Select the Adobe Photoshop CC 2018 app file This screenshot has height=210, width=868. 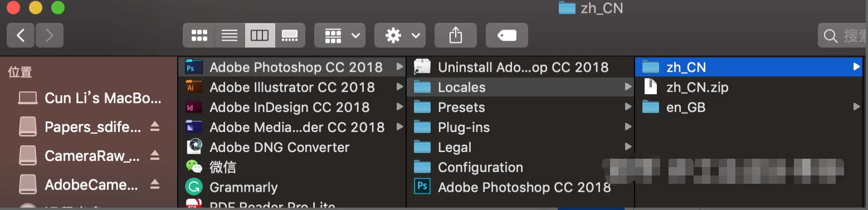[x=520, y=187]
